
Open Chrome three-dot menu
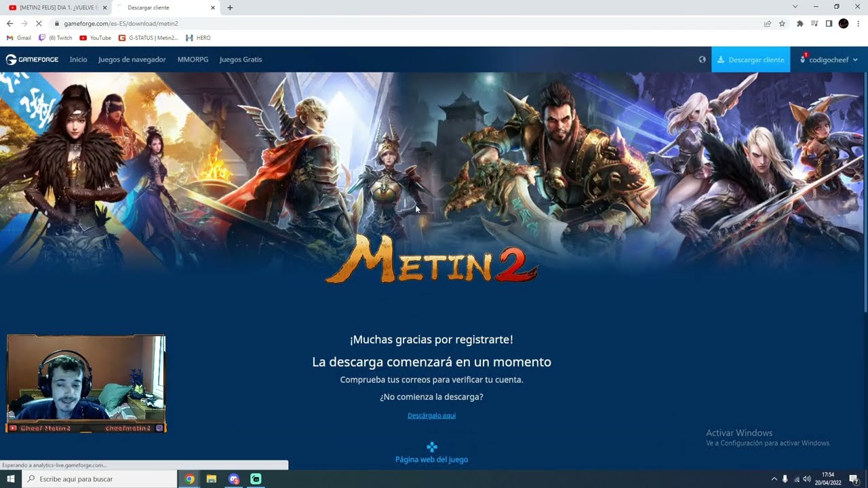tap(859, 23)
